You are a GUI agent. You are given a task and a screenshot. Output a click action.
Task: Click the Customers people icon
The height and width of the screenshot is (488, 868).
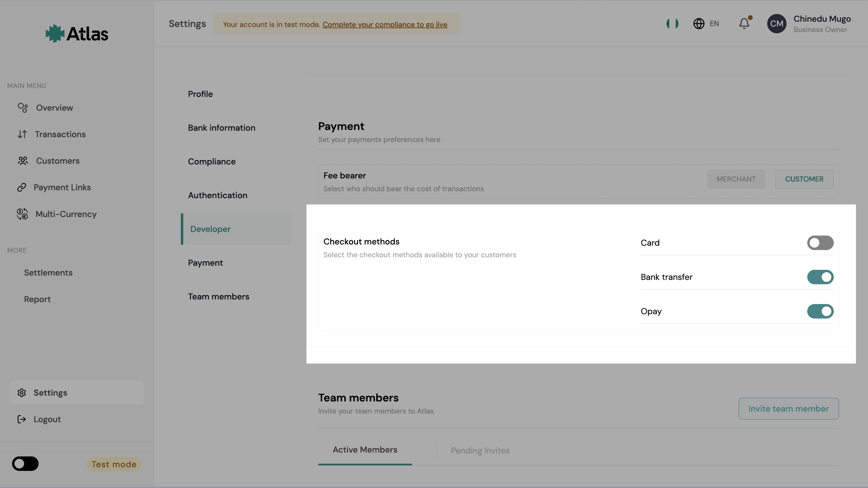tap(23, 161)
